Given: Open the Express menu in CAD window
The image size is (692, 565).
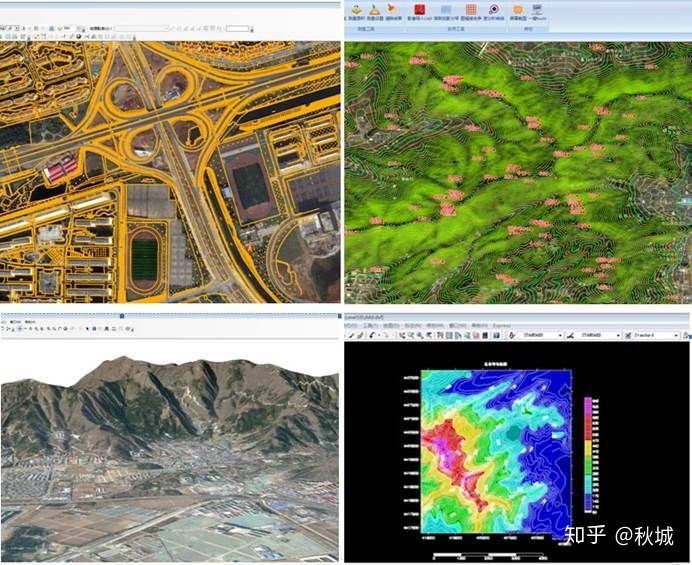Looking at the screenshot, I should pyautogui.click(x=501, y=326).
